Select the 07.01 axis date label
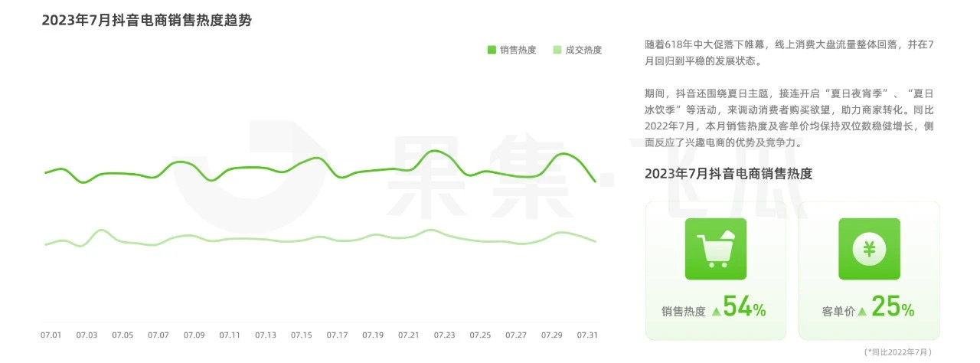The image size is (980, 363). (x=51, y=335)
